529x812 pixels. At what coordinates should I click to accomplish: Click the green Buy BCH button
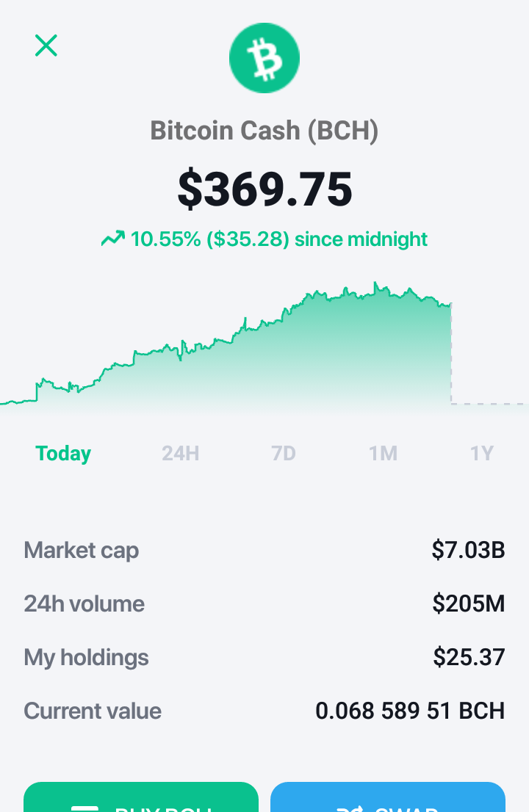click(x=141, y=797)
